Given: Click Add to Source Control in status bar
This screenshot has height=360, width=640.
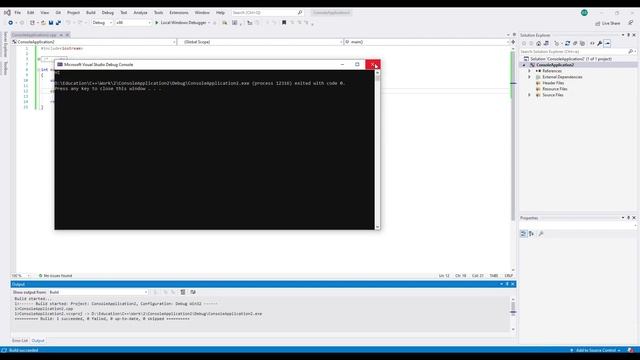Looking at the screenshot, I should 596,350.
